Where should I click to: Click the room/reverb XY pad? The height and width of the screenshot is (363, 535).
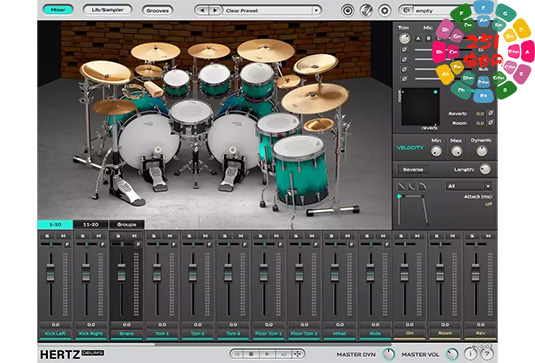pos(420,107)
